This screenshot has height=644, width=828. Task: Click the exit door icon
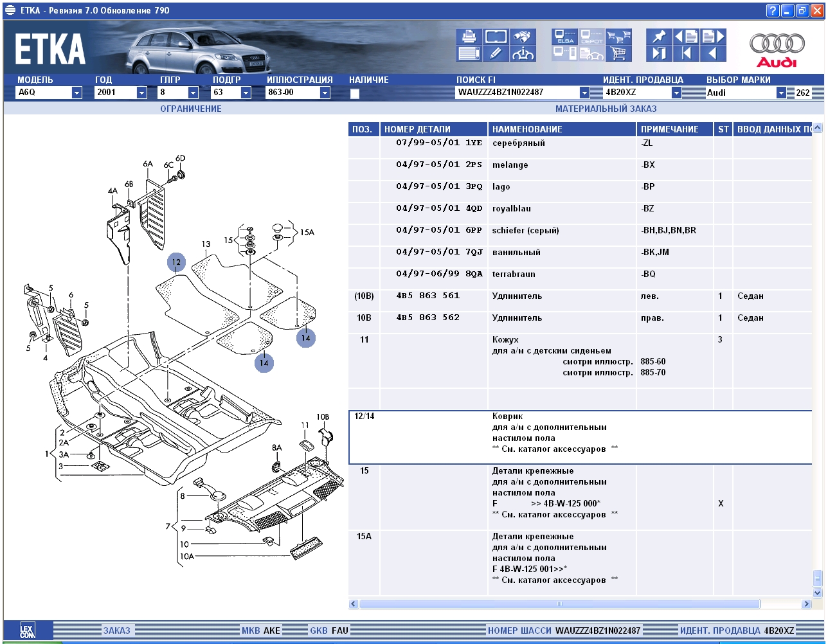659,54
